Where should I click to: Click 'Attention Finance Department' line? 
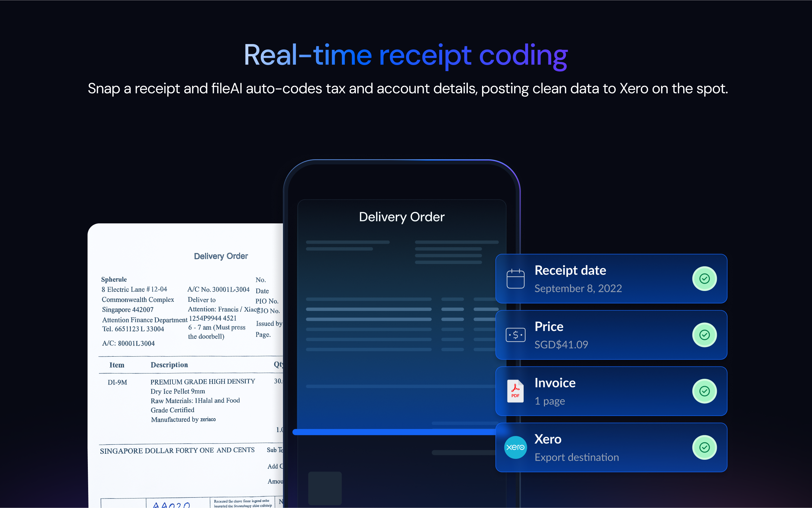[x=145, y=320]
